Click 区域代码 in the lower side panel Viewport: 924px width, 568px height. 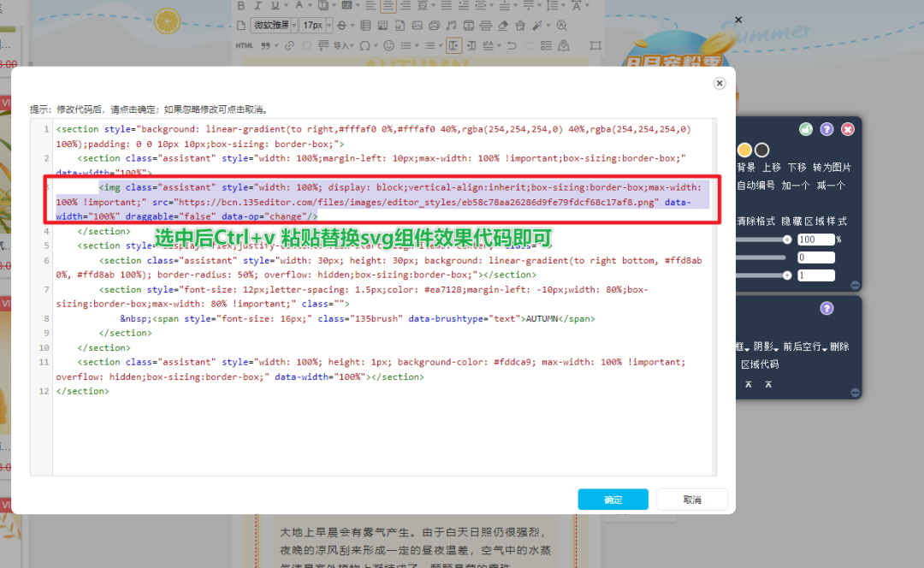pyautogui.click(x=760, y=364)
